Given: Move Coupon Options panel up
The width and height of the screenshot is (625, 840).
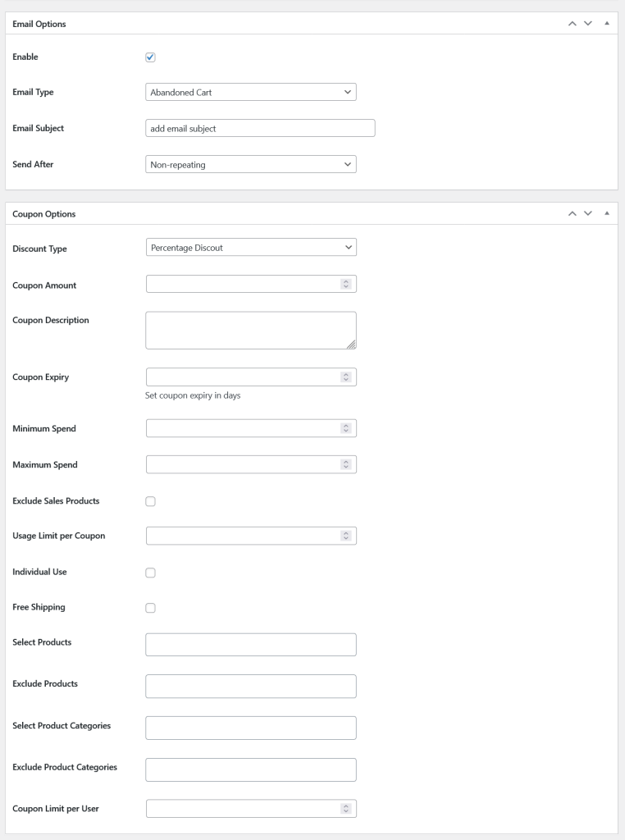Looking at the screenshot, I should pyautogui.click(x=573, y=213).
